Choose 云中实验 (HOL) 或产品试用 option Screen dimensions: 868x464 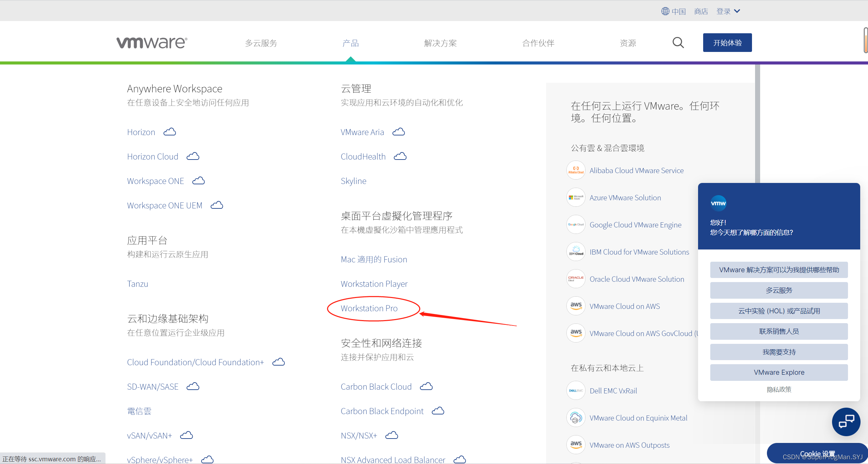pos(779,311)
